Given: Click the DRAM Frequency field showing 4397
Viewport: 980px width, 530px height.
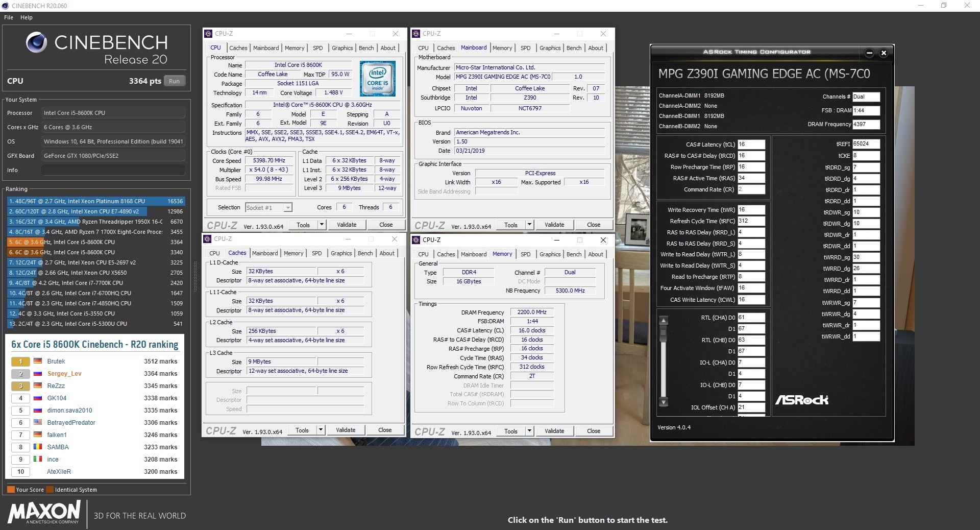Looking at the screenshot, I should coord(866,124).
